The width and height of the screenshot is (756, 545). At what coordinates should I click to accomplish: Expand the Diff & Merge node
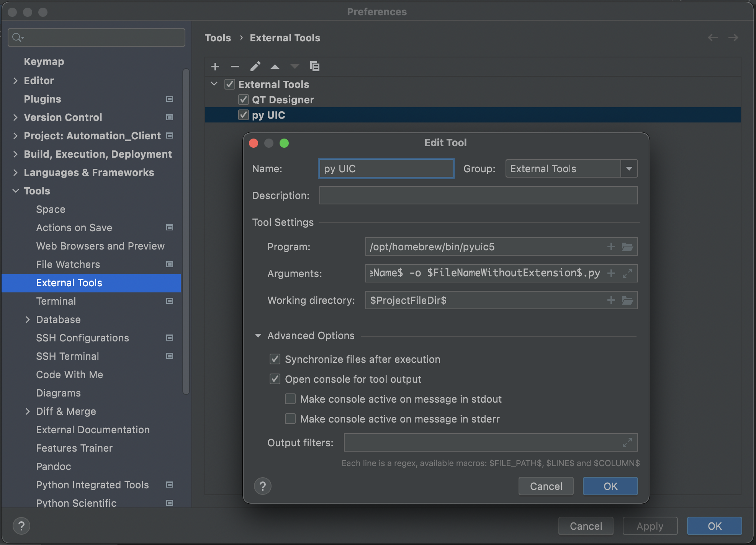pos(28,411)
